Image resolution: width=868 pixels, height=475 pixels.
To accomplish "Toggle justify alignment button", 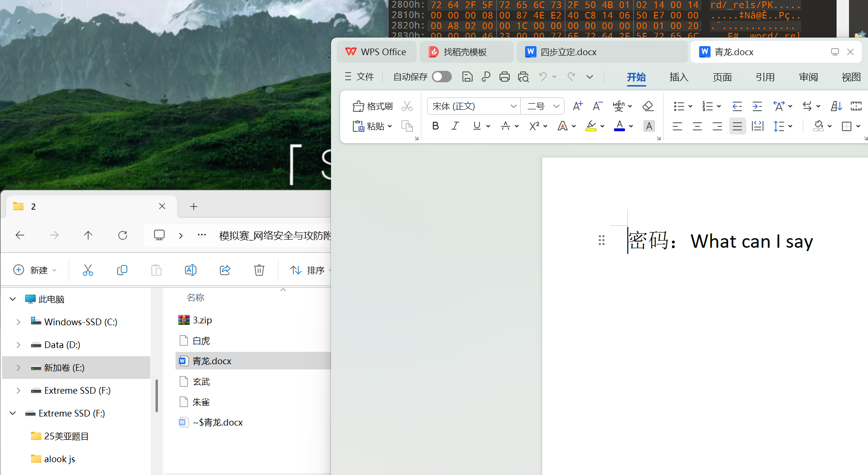I will coord(737,126).
